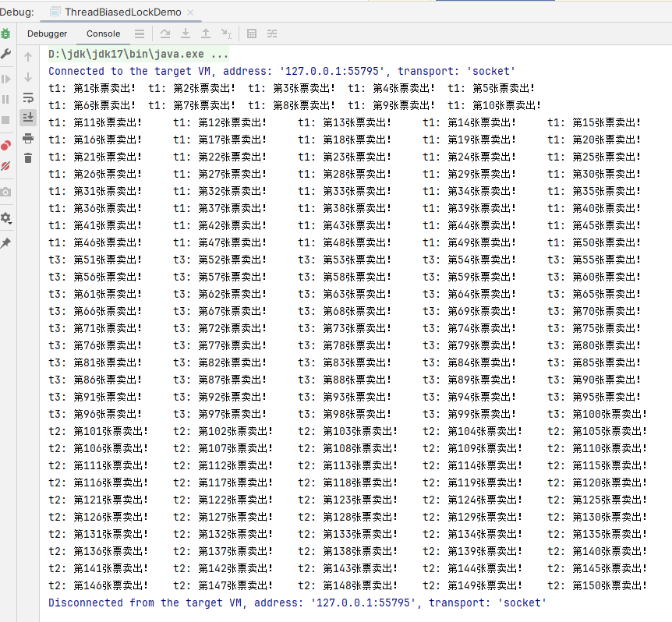Click the Pause Program icon
Viewport: 672px width, 622px height.
click(x=5, y=100)
